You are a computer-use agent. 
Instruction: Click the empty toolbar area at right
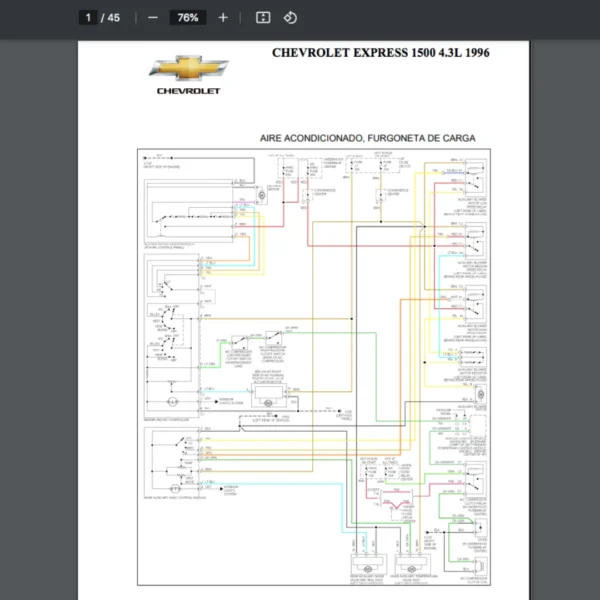point(450,18)
